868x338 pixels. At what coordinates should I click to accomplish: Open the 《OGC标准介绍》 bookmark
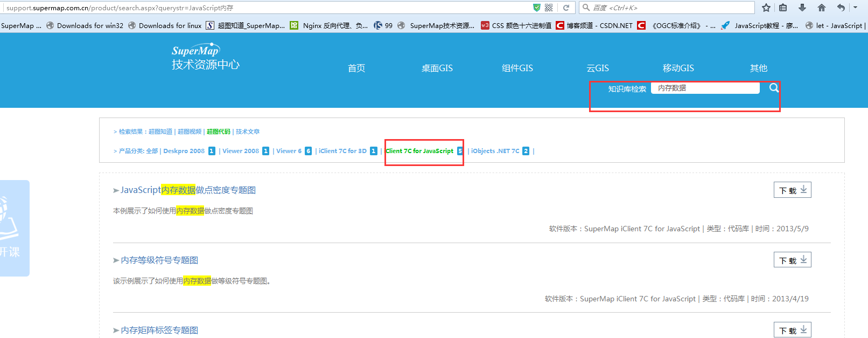pyautogui.click(x=676, y=25)
